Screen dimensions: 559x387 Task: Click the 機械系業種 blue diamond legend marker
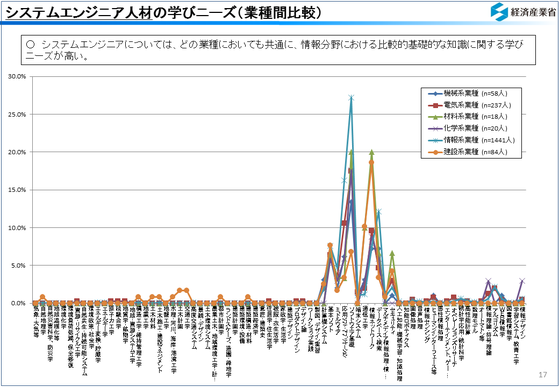(x=435, y=94)
